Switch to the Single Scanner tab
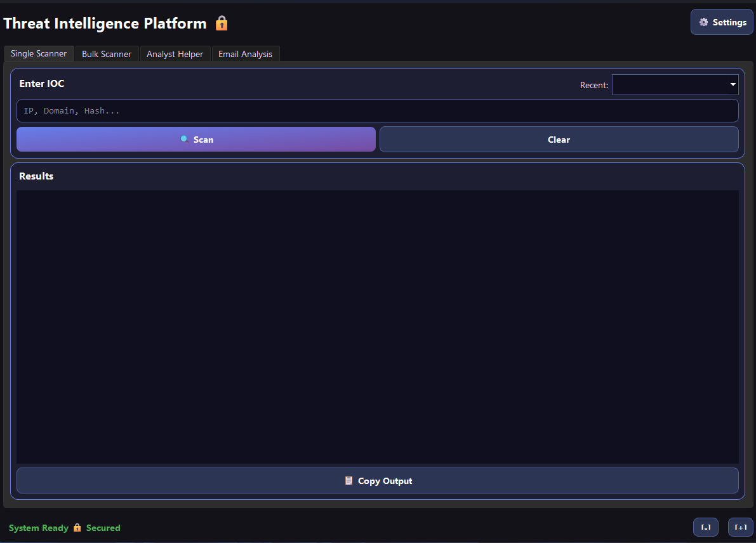756x543 pixels. click(x=39, y=53)
